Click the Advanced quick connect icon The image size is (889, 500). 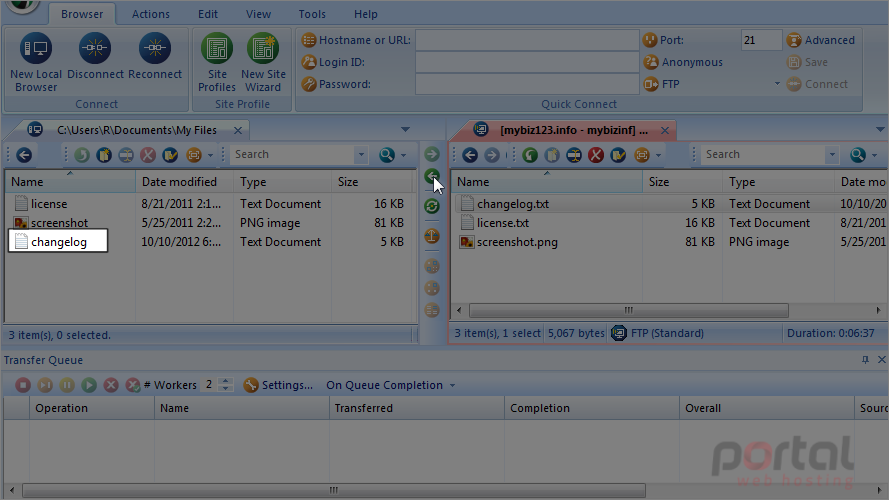[x=794, y=40]
